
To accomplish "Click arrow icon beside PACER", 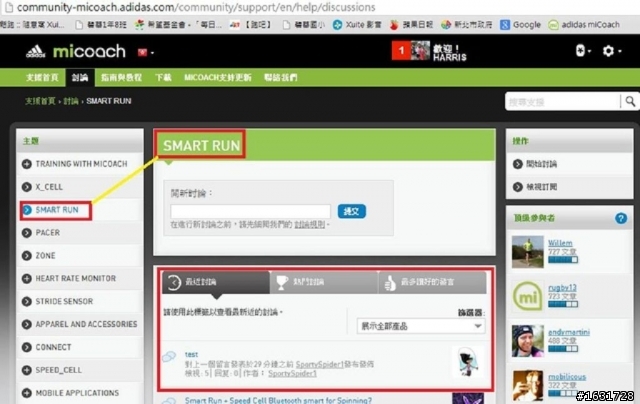I will 27,233.
